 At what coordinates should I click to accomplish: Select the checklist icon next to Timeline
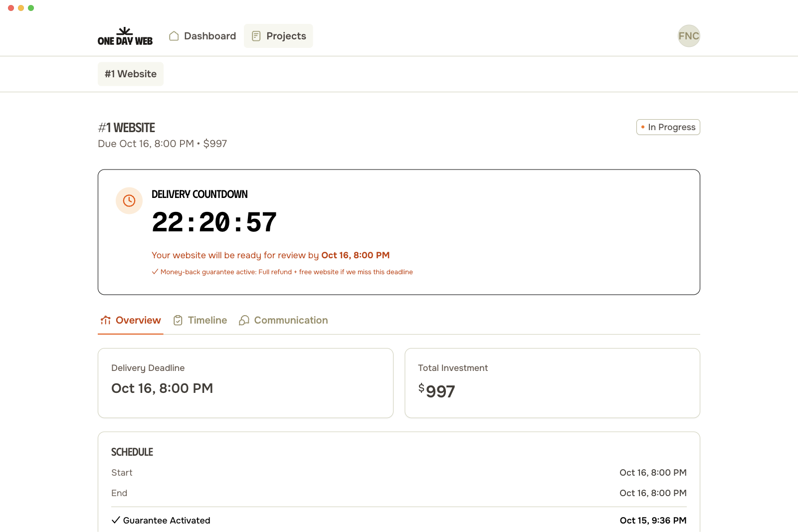pyautogui.click(x=178, y=321)
